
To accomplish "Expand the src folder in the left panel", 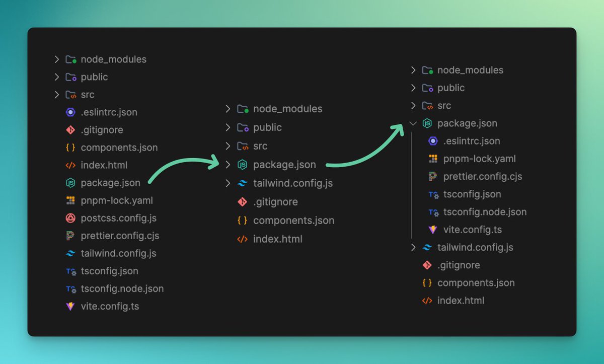I will pyautogui.click(x=56, y=94).
